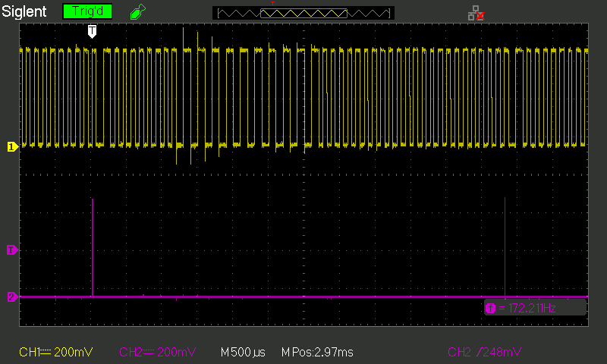Click the CH1 200mV scale readout

tap(55, 352)
